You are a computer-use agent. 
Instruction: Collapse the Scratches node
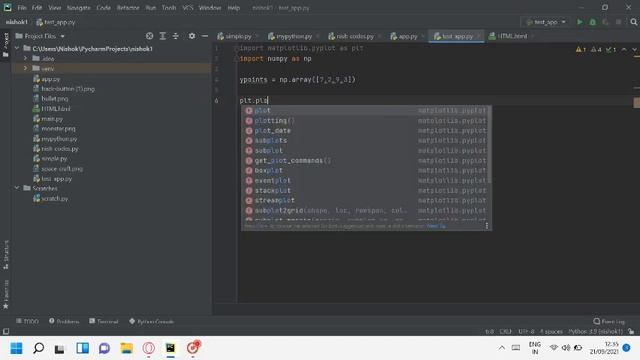(17, 188)
